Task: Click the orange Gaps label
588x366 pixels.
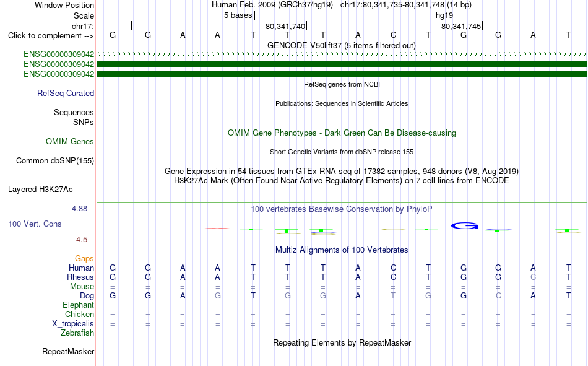Action: (x=84, y=259)
